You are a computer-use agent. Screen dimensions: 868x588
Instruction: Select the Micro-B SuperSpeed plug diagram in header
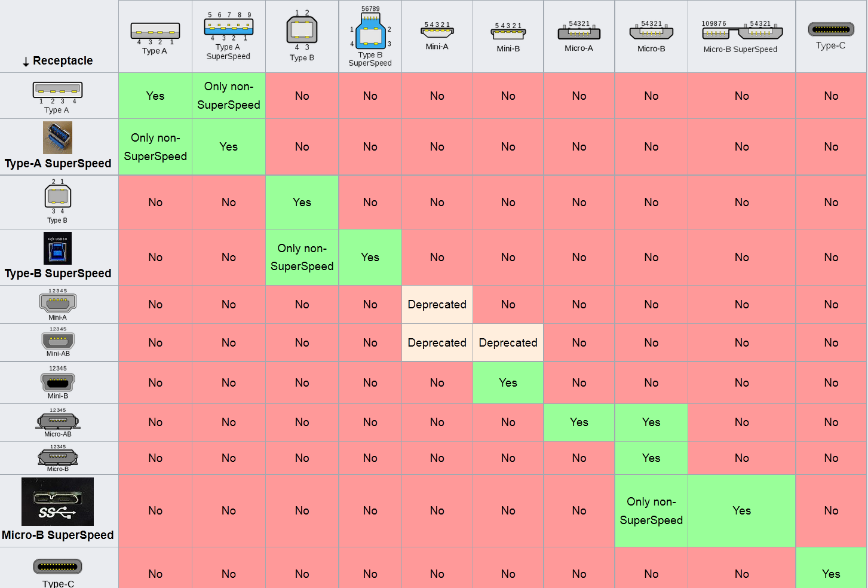coord(741,32)
